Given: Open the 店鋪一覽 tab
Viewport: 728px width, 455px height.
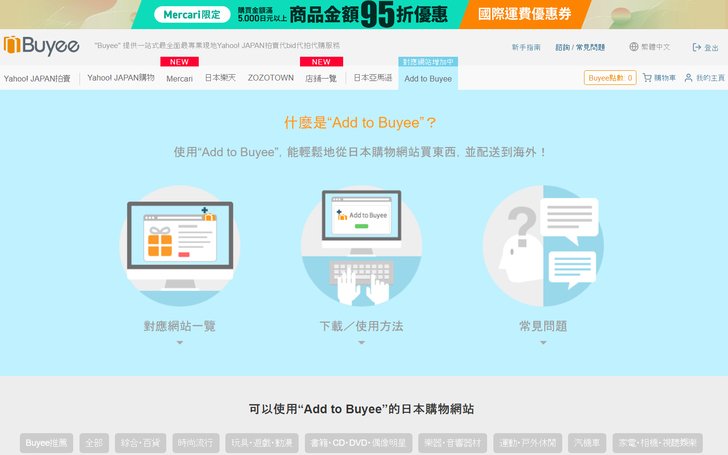Looking at the screenshot, I should pos(321,78).
